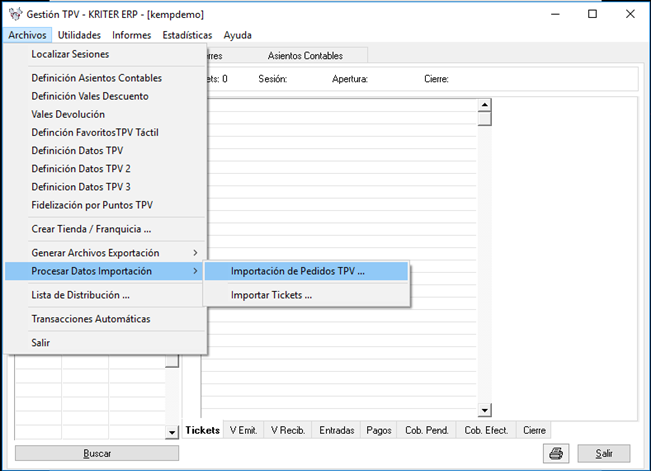Image resolution: width=651 pixels, height=471 pixels.
Task: Switch to the V Emit. tab
Action: (243, 430)
